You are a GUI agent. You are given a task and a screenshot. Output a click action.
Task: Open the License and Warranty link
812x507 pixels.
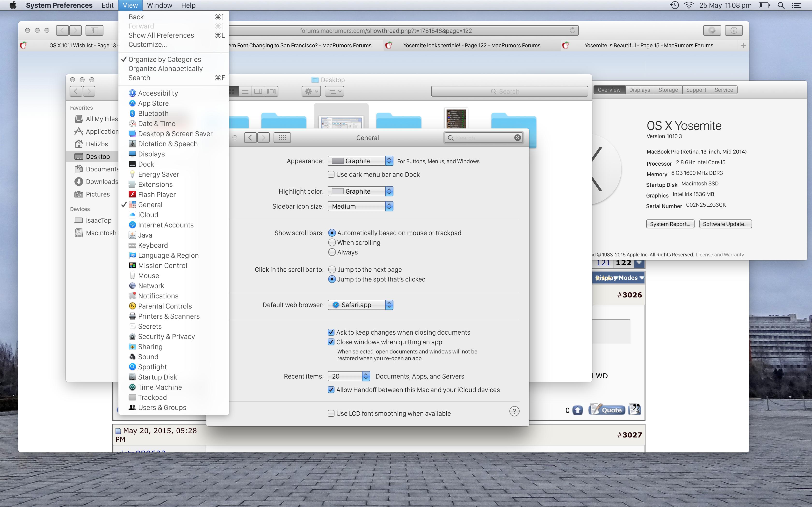(719, 255)
